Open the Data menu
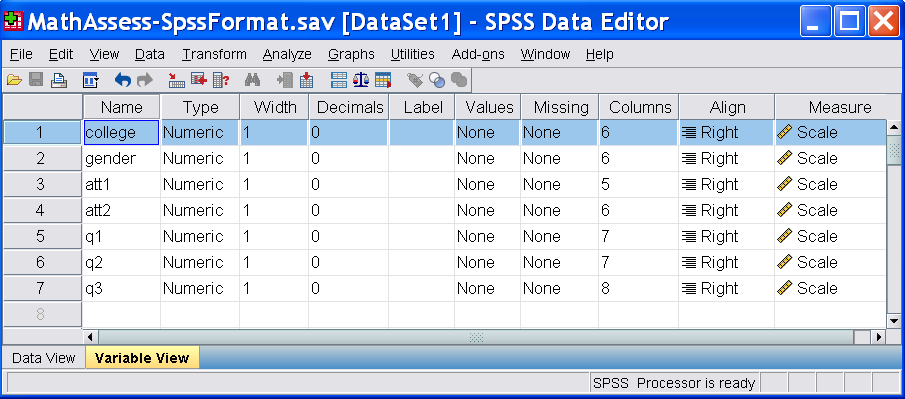Screen dimensions: 905x399 pyautogui.click(x=150, y=54)
